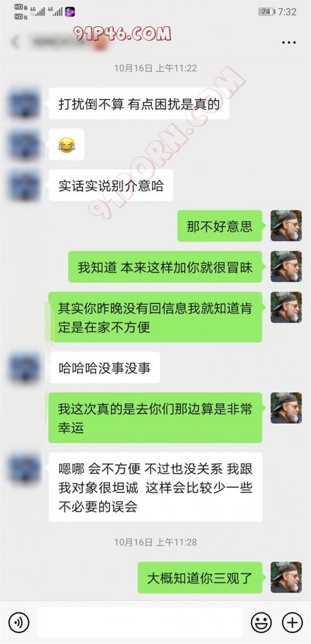Tap sender avatar beside 那不好意思 message
Viewport: 311px width, 644px height.
(286, 225)
